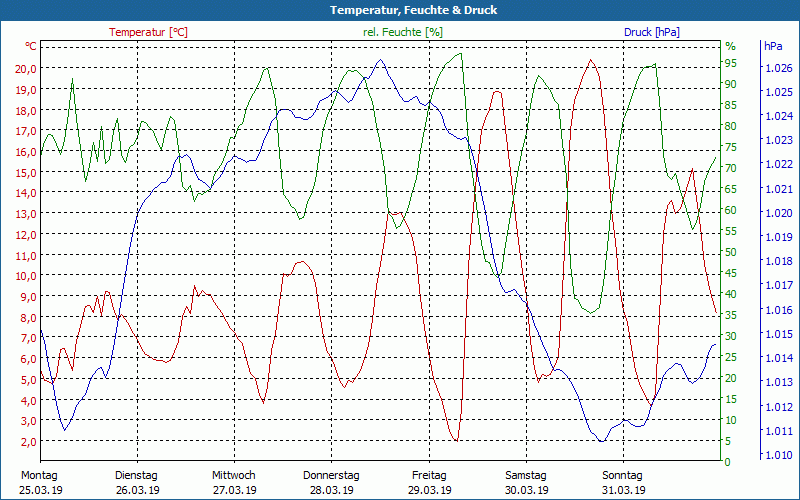Image resolution: width=800 pixels, height=500 pixels.
Task: Select the Sonntag 31.03.19 date label
Action: coord(624,482)
